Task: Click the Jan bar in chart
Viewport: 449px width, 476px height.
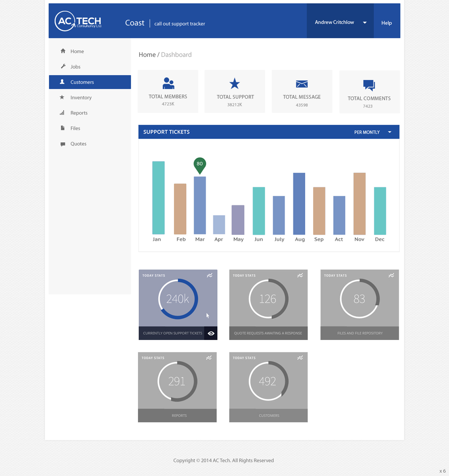Action: [x=158, y=198]
